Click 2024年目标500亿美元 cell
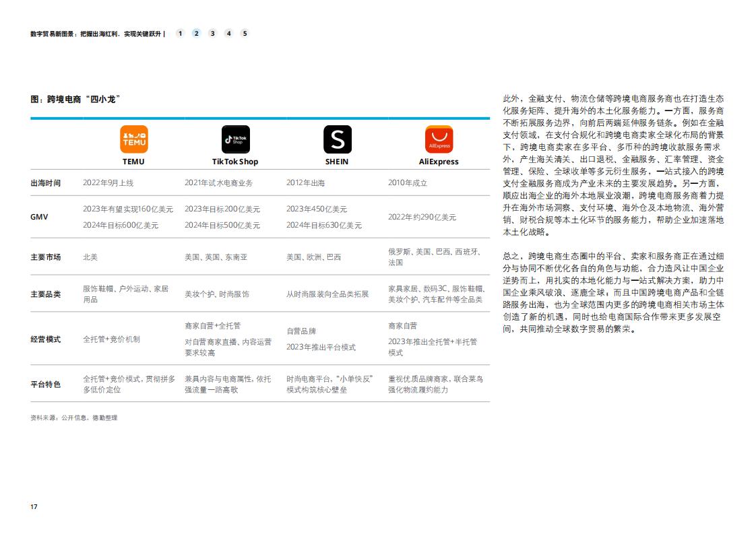Image resolution: width=756 pixels, height=534 pixels. click(x=222, y=225)
